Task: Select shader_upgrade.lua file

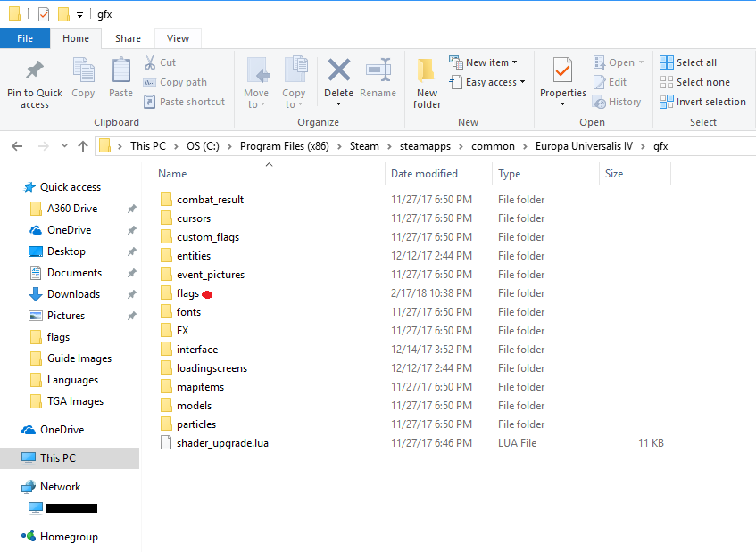Action: click(x=222, y=443)
